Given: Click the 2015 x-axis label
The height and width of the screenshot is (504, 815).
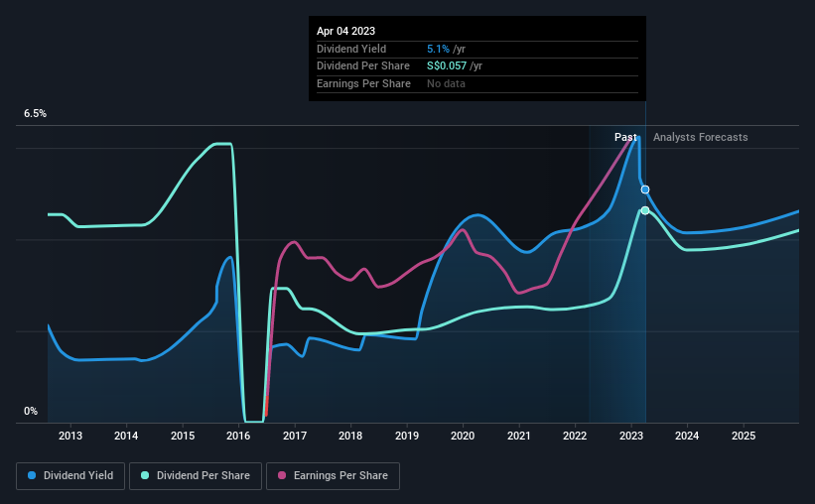Looking at the screenshot, I should [183, 436].
